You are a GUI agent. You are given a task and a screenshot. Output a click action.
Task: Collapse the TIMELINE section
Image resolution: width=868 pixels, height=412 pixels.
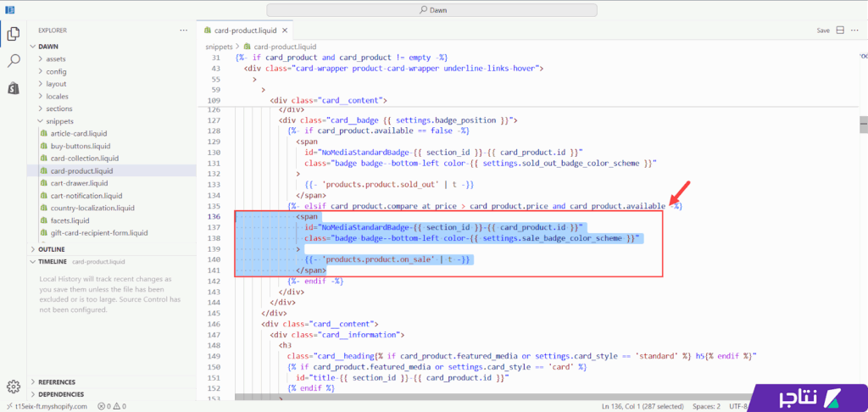[x=53, y=262]
